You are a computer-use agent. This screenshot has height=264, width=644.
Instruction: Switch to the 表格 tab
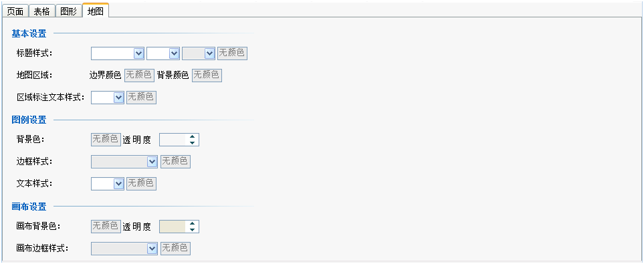tap(42, 11)
